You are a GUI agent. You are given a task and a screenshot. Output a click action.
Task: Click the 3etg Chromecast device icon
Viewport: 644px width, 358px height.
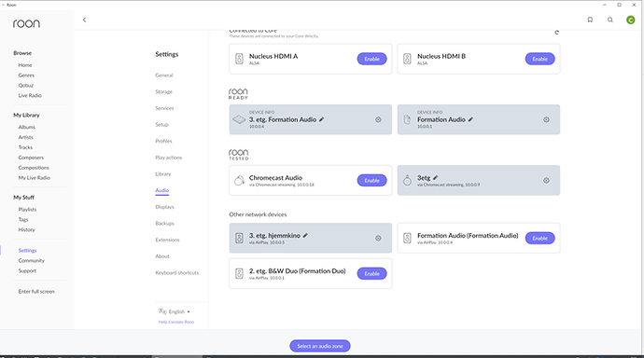(x=407, y=180)
